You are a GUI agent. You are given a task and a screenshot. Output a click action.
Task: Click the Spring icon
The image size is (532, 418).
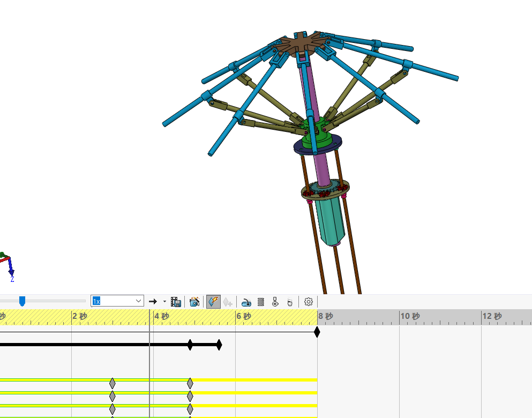point(261,302)
